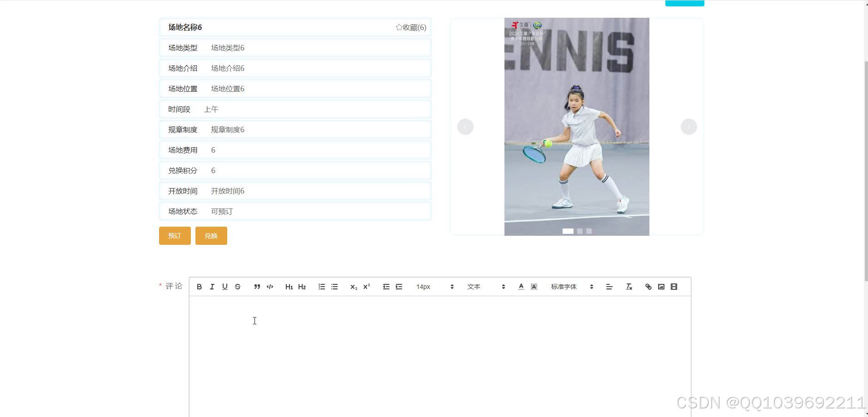
Task: Toggle italic formatting in editor toolbar
Action: (x=212, y=287)
